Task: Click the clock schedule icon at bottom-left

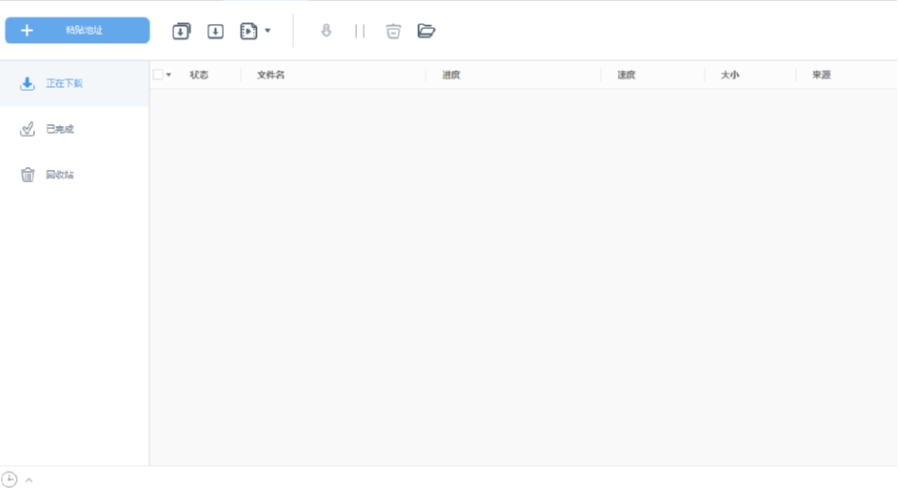Action: [x=9, y=479]
